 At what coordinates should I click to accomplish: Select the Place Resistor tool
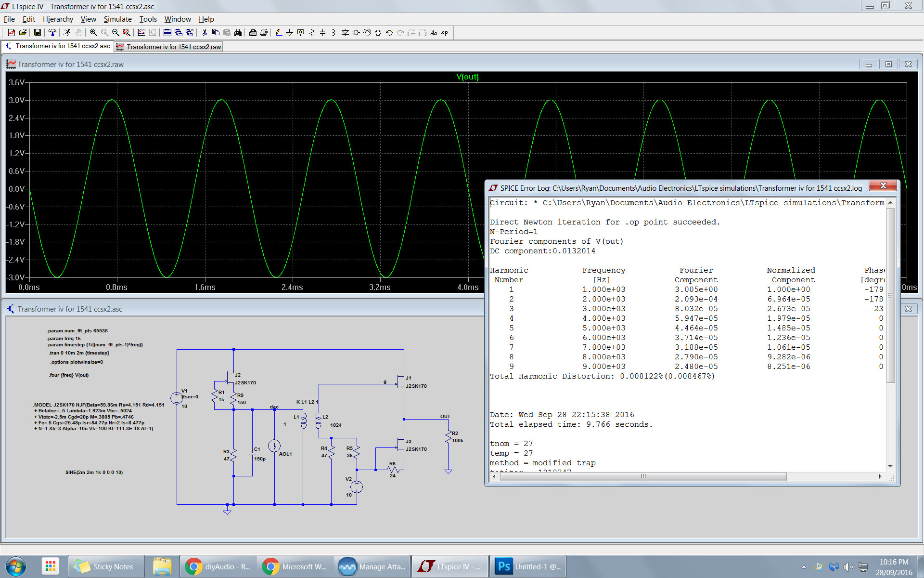[311, 33]
